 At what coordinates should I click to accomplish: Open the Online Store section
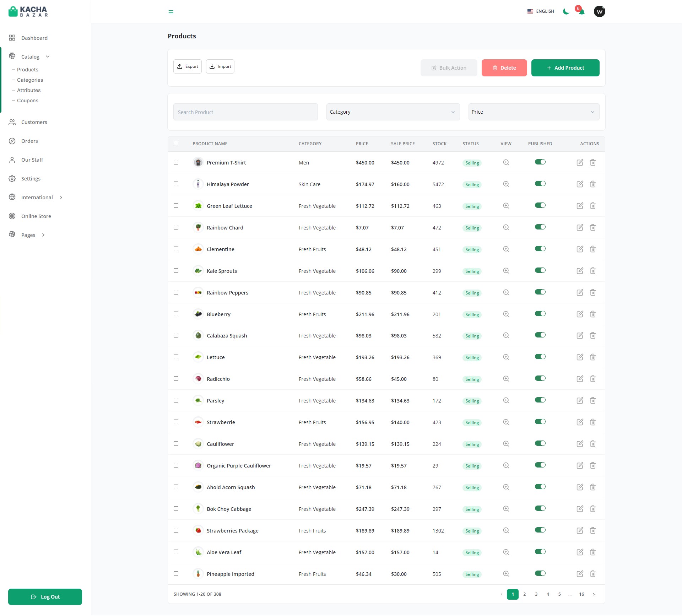(36, 216)
